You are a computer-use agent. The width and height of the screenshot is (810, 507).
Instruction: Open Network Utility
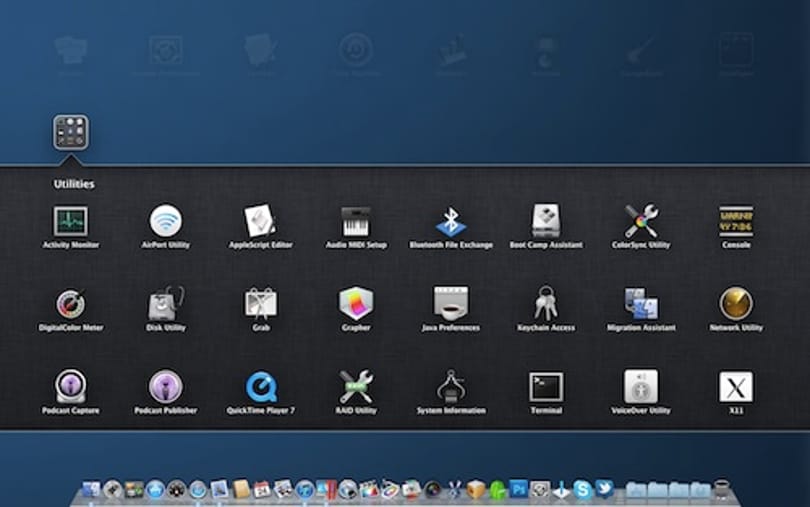pos(736,303)
